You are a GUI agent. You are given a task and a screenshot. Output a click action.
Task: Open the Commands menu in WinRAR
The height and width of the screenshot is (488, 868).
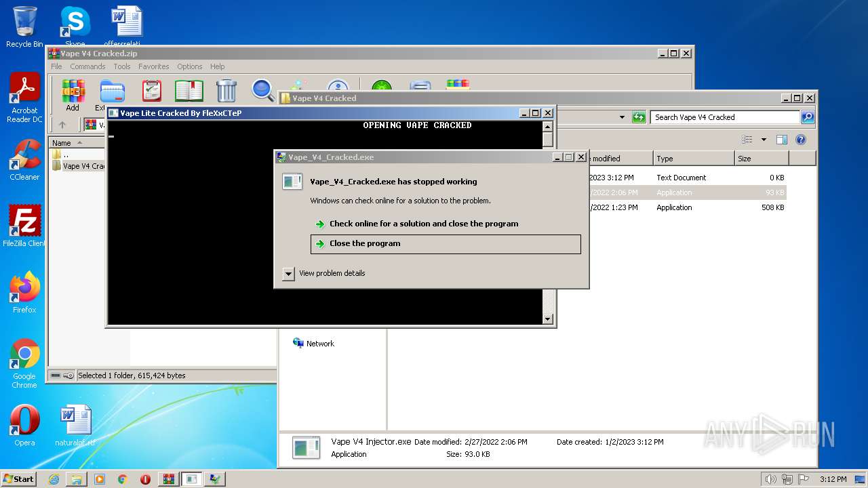click(x=87, y=66)
